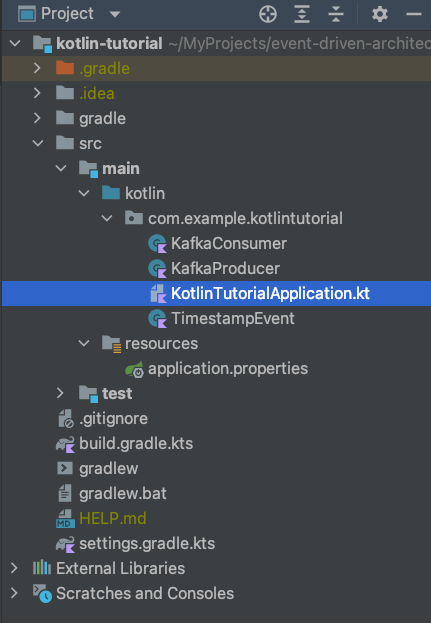Click the Select Opened File crosshair icon

(268, 14)
